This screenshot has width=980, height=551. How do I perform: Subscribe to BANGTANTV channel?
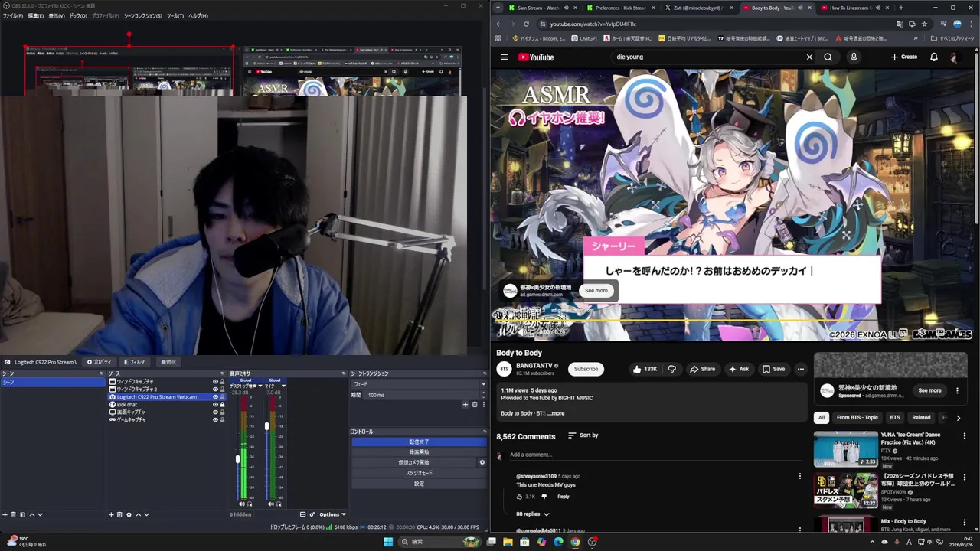(x=586, y=369)
